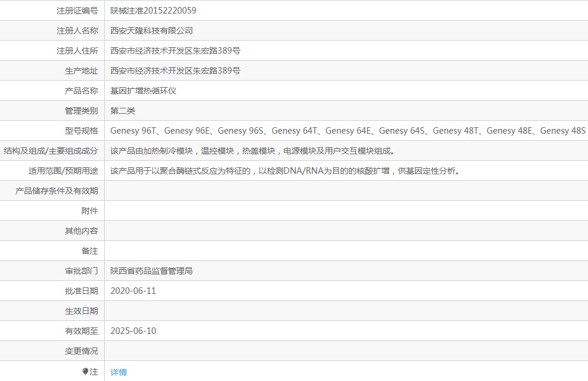The image size is (588, 381).
Task: Click the 审批部门 label cell
Action: coord(52,271)
